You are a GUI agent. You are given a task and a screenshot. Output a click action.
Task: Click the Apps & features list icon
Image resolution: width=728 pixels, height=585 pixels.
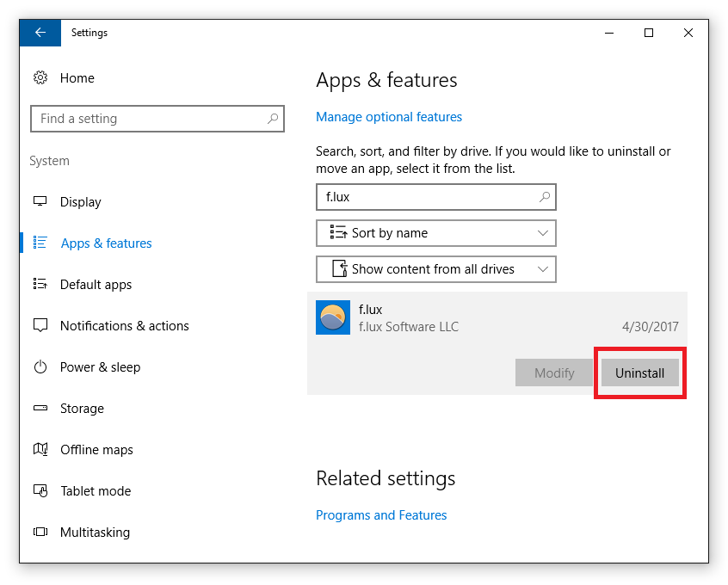(40, 243)
